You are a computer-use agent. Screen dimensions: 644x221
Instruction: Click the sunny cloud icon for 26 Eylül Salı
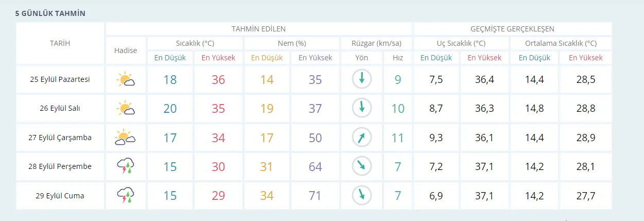126,109
